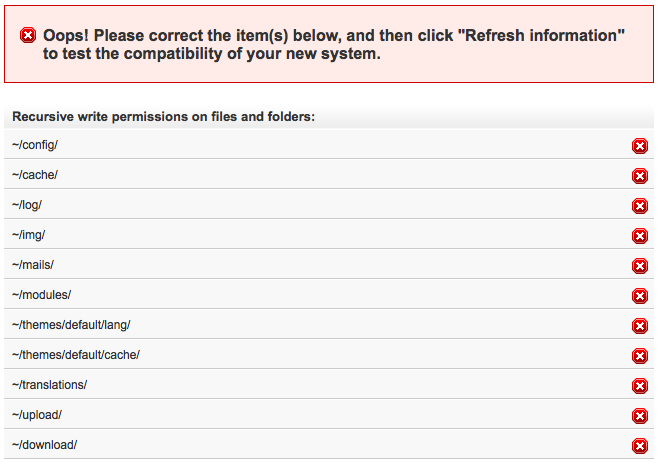Image resolution: width=660 pixels, height=467 pixels.
Task: Click the Recursive write permissions section header
Action: tap(163, 117)
